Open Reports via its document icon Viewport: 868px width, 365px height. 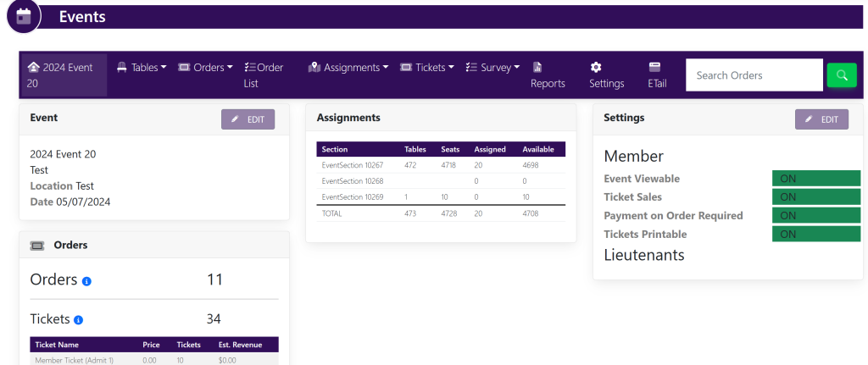tap(537, 67)
